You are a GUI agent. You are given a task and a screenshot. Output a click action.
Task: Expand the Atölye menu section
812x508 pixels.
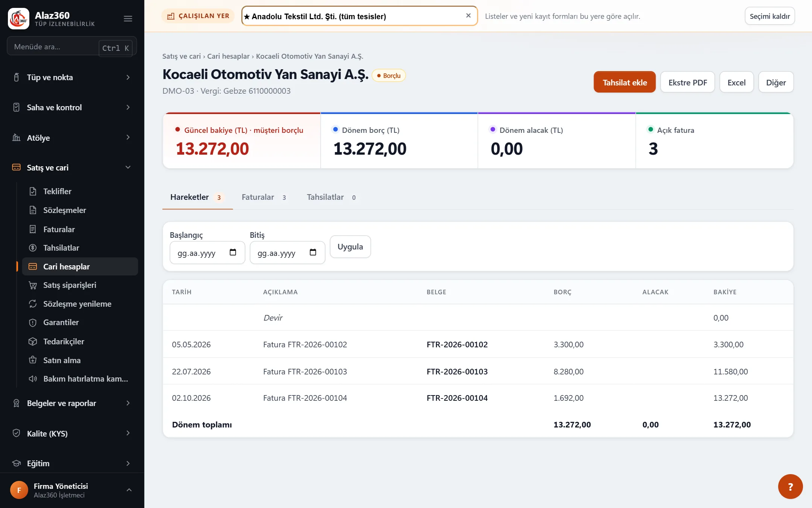tap(71, 138)
